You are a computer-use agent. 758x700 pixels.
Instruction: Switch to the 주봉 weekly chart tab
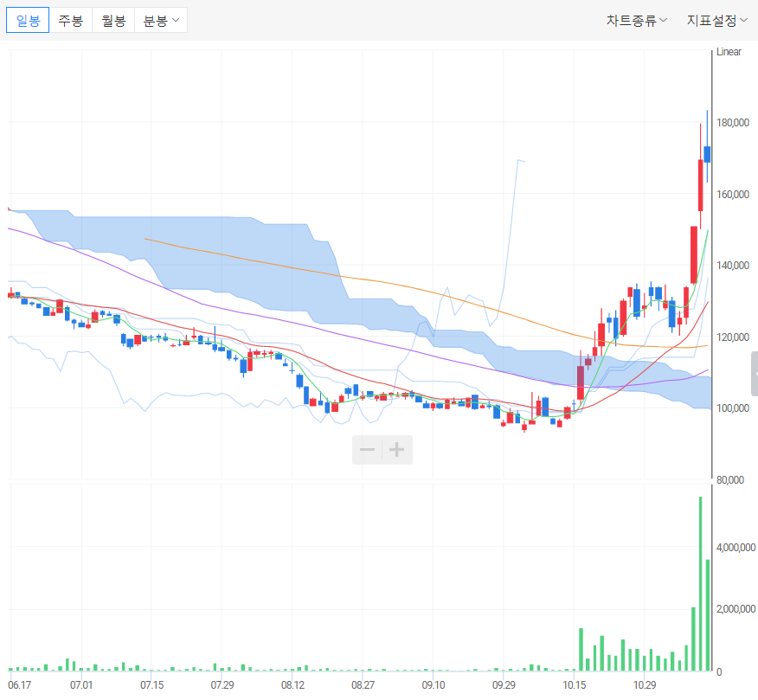71,20
